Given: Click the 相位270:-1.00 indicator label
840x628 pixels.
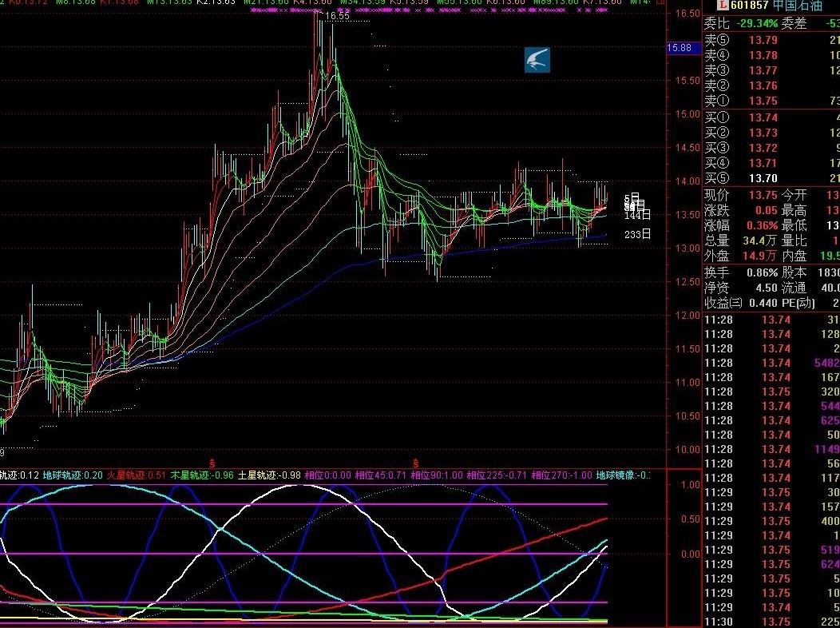Looking at the screenshot, I should pos(562,475).
